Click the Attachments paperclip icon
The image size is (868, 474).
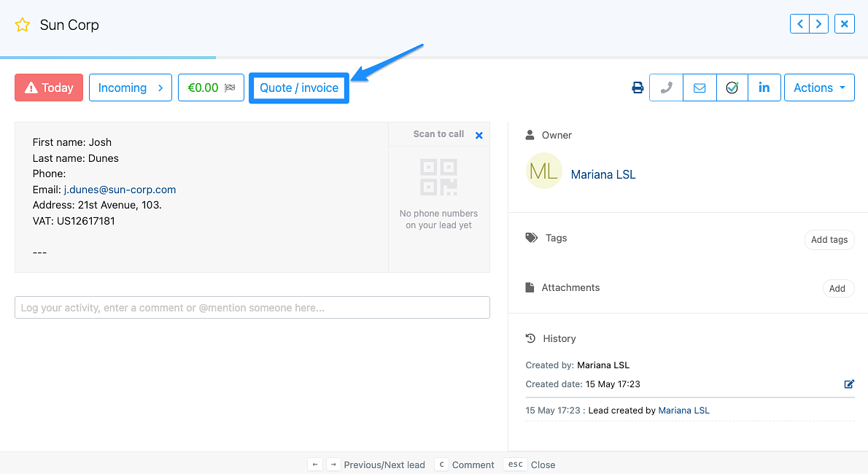[x=530, y=287]
